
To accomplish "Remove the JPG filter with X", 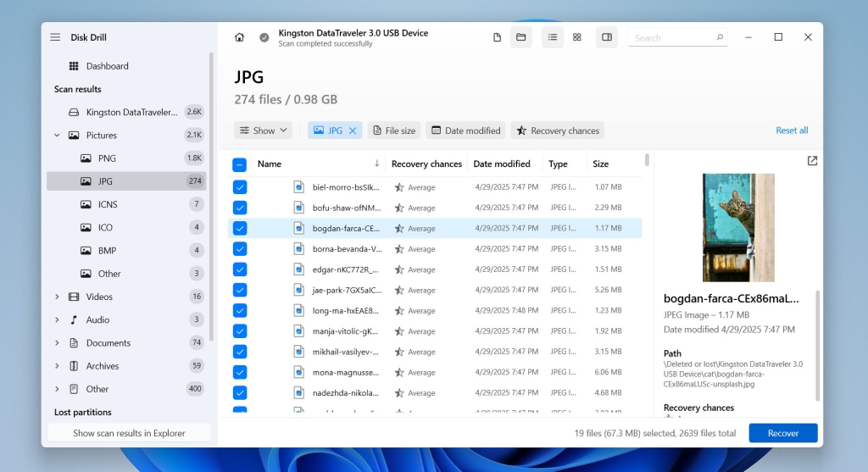I will 353,130.
